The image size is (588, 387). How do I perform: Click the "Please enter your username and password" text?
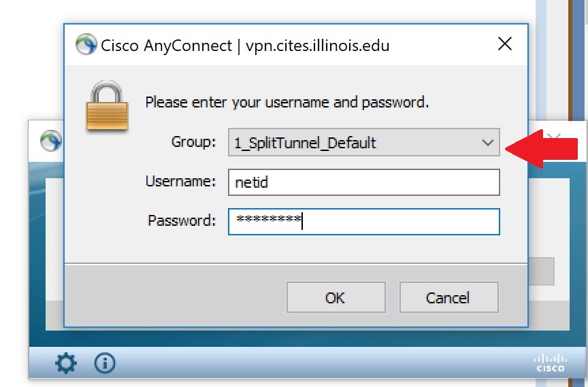[x=287, y=103]
